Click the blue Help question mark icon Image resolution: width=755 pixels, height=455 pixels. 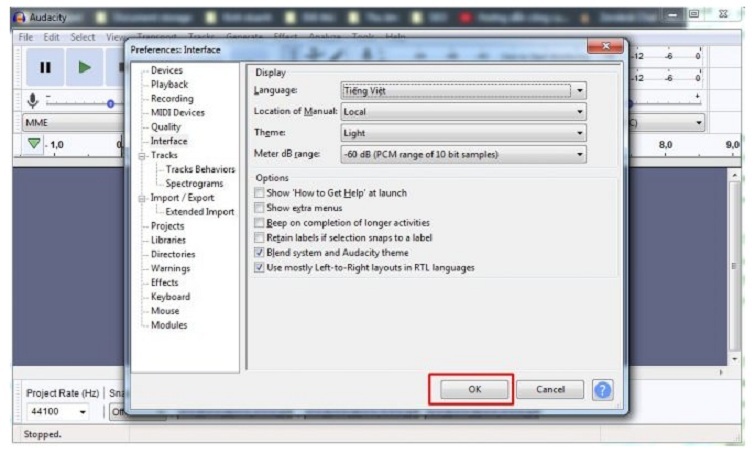[x=603, y=390]
